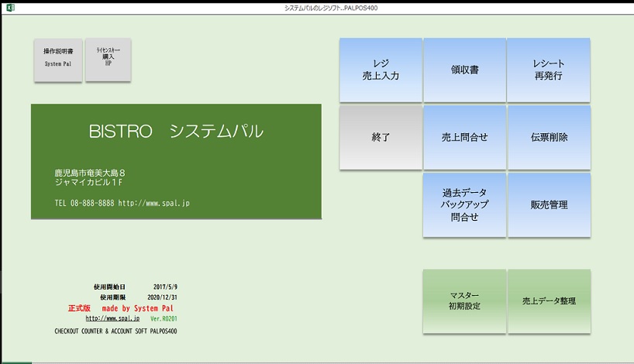Image resolution: width=634 pixels, height=364 pixels.
Task: Open the 売上問合せ sales inquiry
Action: pos(464,138)
